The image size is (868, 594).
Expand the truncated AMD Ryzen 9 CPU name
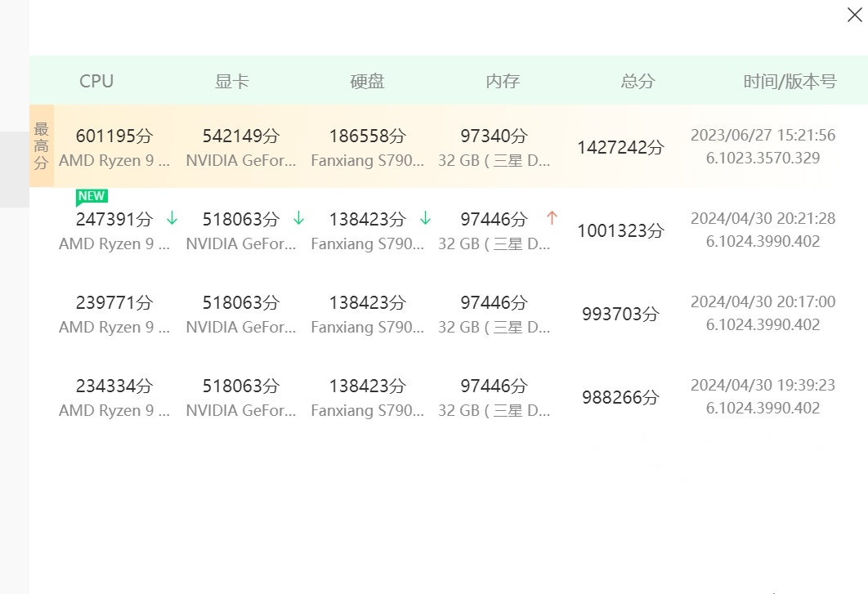[114, 160]
